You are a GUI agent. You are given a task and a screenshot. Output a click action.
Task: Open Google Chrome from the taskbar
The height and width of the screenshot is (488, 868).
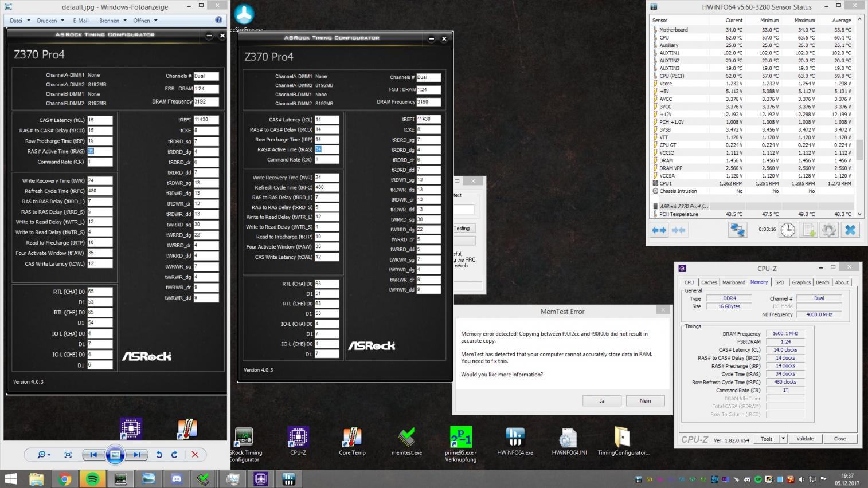(x=64, y=479)
